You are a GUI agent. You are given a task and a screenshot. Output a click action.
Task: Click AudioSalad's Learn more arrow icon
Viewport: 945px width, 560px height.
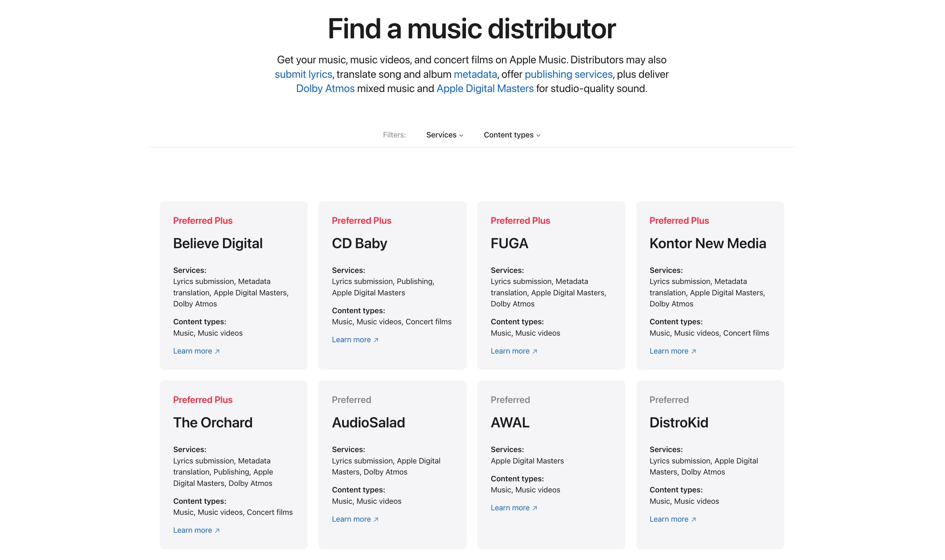click(x=376, y=520)
